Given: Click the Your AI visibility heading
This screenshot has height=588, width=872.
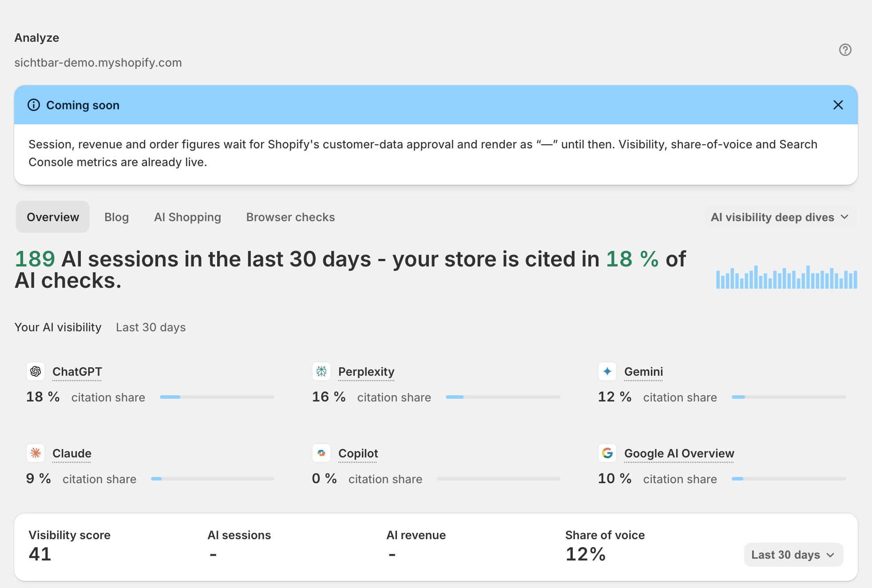Looking at the screenshot, I should click(x=58, y=327).
